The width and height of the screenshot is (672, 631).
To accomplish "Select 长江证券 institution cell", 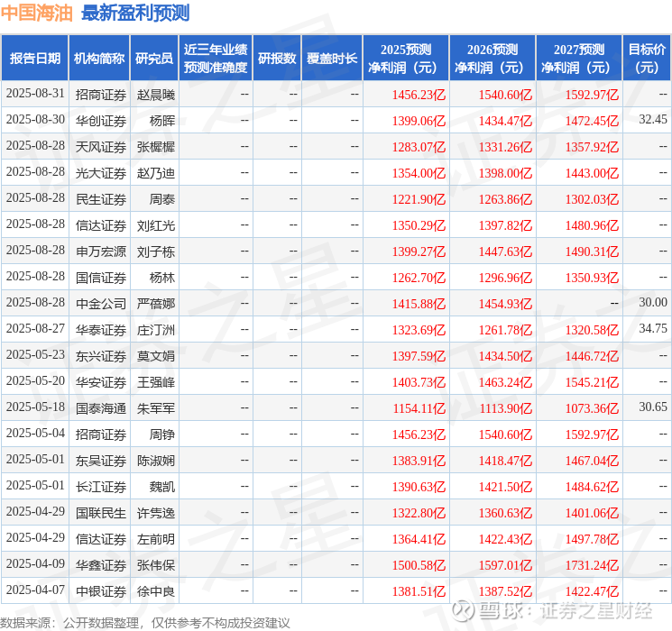I will click(x=101, y=487).
